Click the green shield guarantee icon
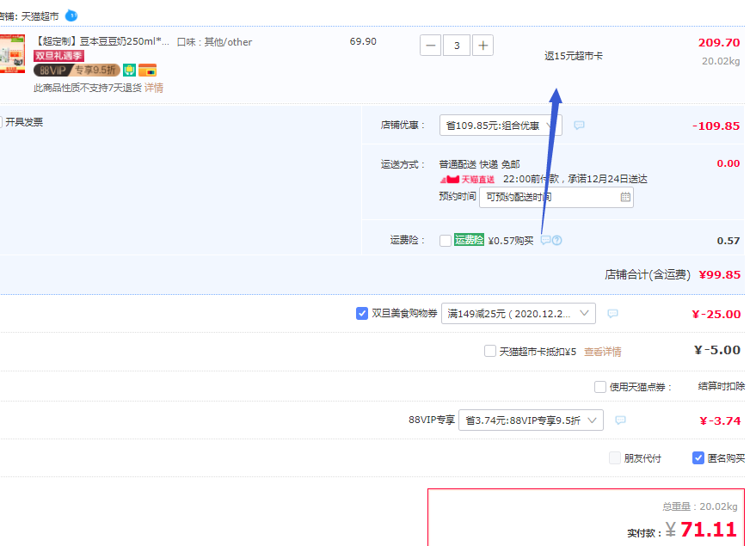The image size is (756, 546). point(129,71)
